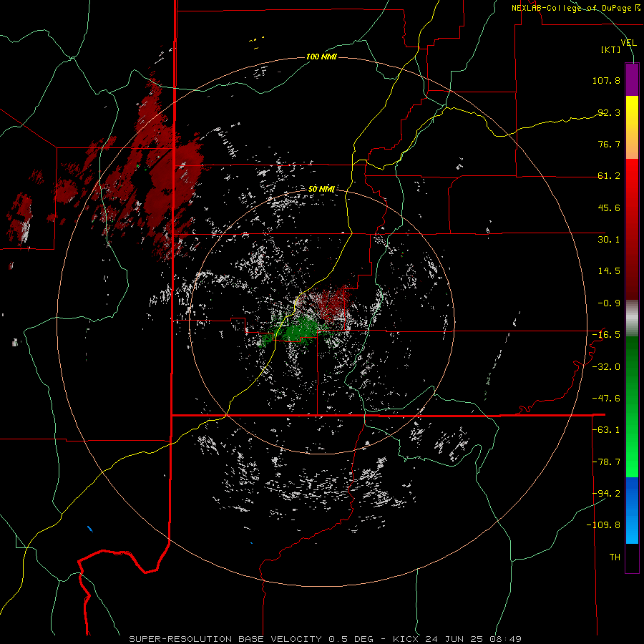Select the 100 NMI range ring label
Viewport: 644px width, 644px height.
click(321, 57)
